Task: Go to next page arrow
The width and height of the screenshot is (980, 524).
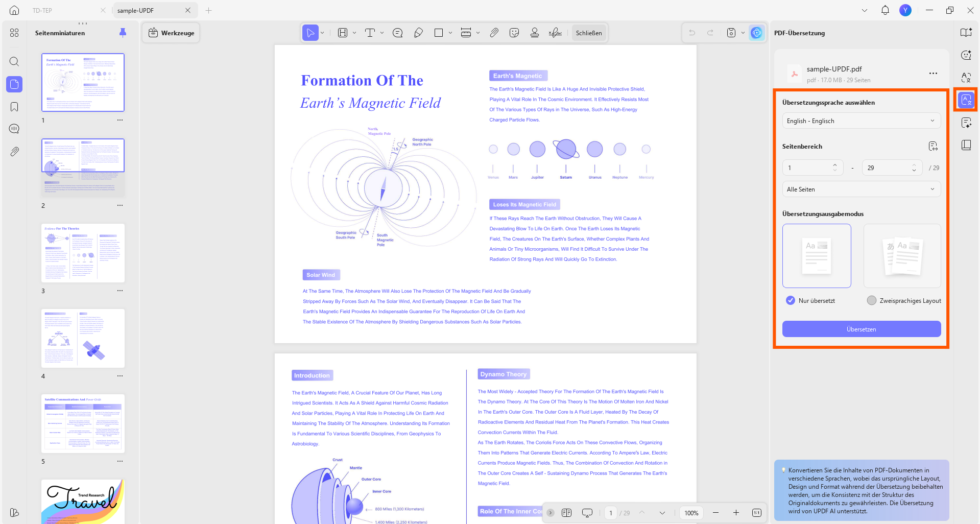Action: coord(662,513)
